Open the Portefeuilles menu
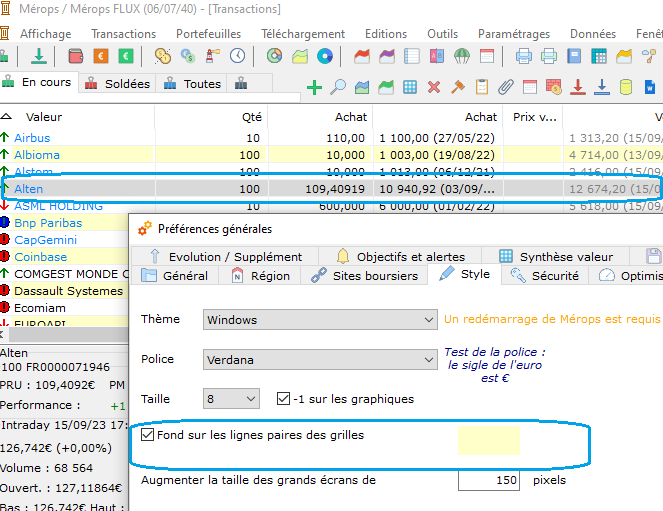Screen dimensions: 663x511 (208, 33)
